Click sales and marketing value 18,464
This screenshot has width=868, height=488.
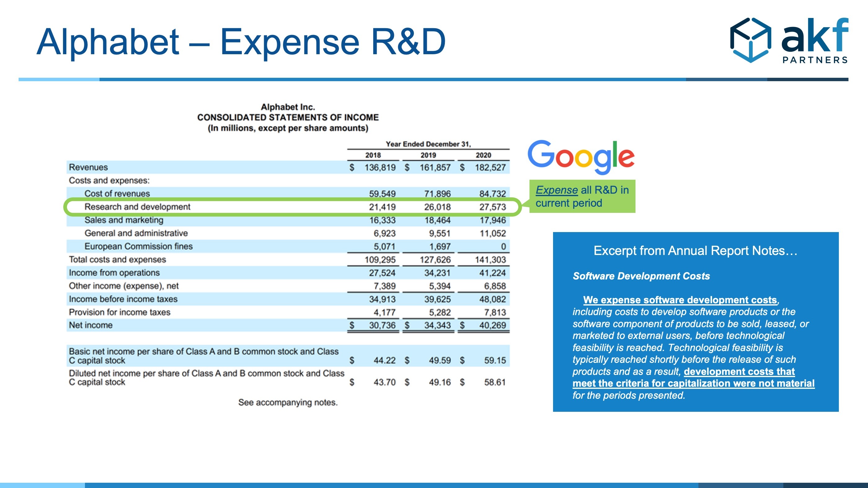tap(437, 220)
